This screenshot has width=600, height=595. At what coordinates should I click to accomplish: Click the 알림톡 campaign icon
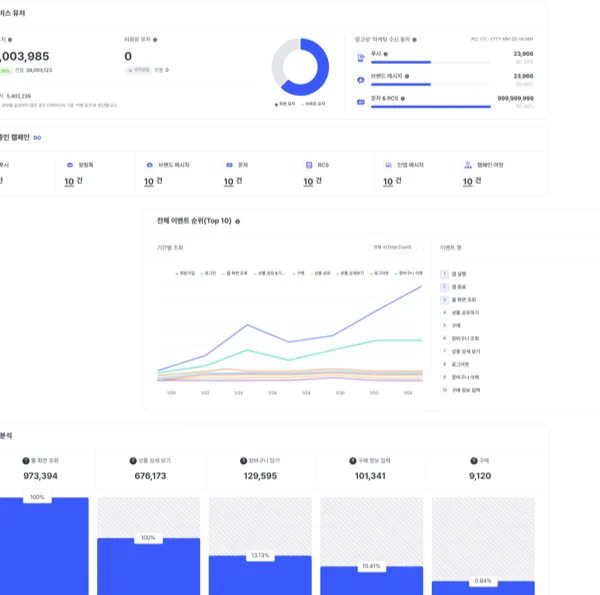click(70, 165)
